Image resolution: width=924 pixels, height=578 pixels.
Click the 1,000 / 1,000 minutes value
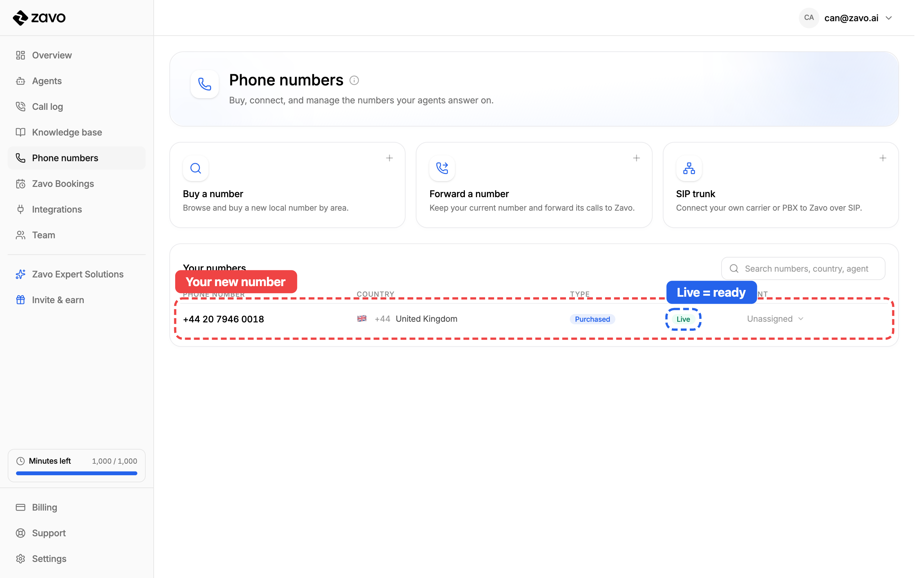tap(115, 461)
